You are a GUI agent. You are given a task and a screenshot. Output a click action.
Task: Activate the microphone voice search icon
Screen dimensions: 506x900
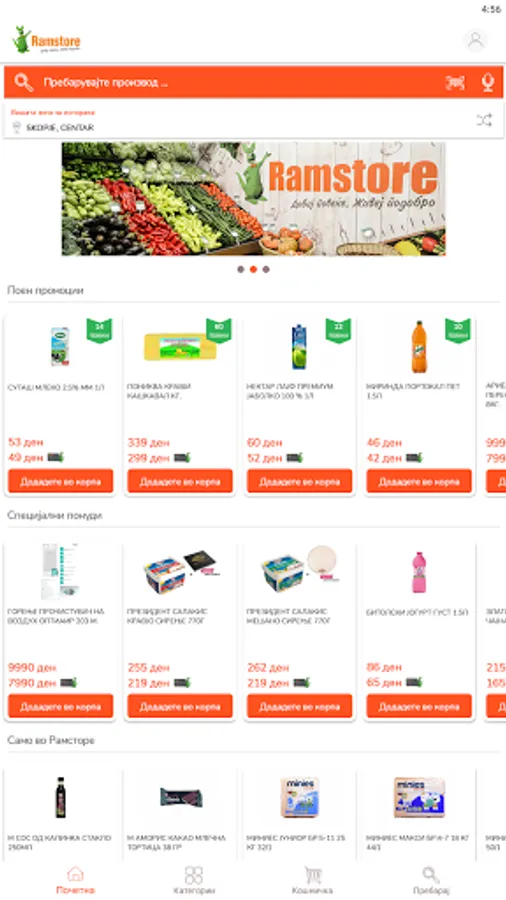pyautogui.click(x=488, y=83)
